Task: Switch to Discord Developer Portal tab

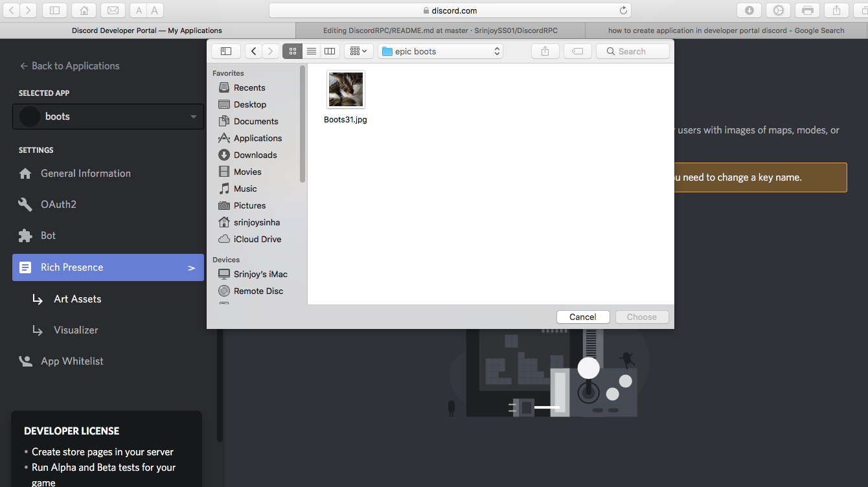Action: point(147,30)
